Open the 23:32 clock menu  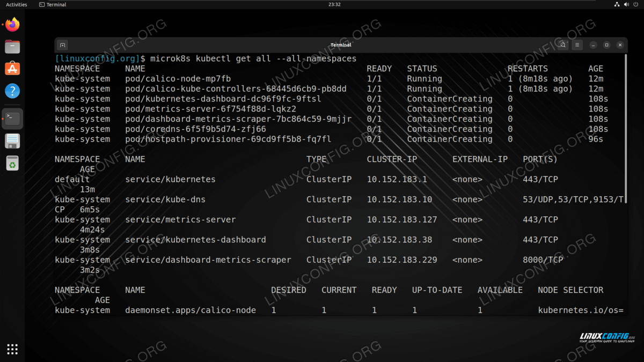(x=334, y=4)
